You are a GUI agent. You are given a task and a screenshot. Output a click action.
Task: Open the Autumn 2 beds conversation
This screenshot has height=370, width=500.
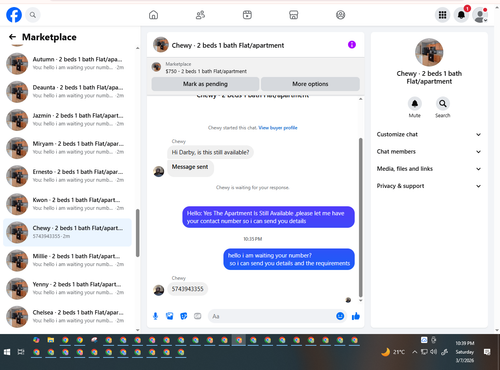click(x=67, y=63)
